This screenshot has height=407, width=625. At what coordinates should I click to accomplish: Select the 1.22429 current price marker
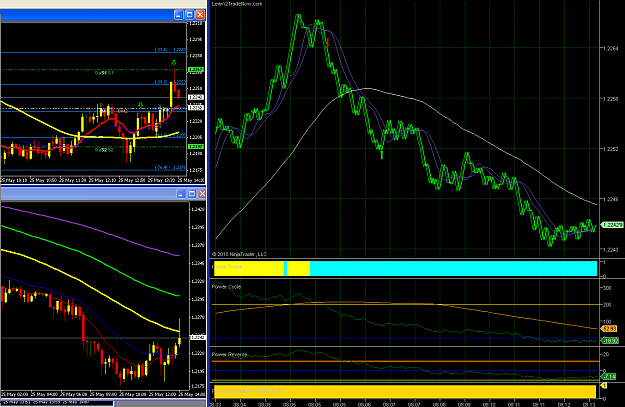pyautogui.click(x=612, y=225)
